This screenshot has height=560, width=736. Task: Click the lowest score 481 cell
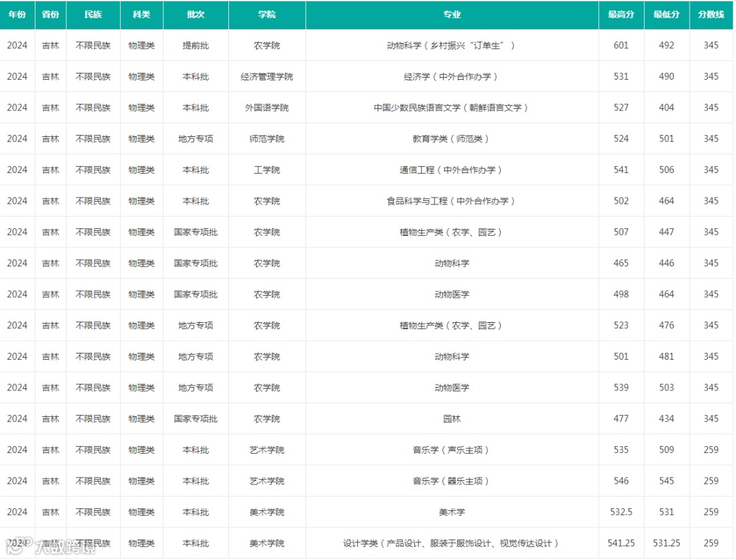point(666,357)
